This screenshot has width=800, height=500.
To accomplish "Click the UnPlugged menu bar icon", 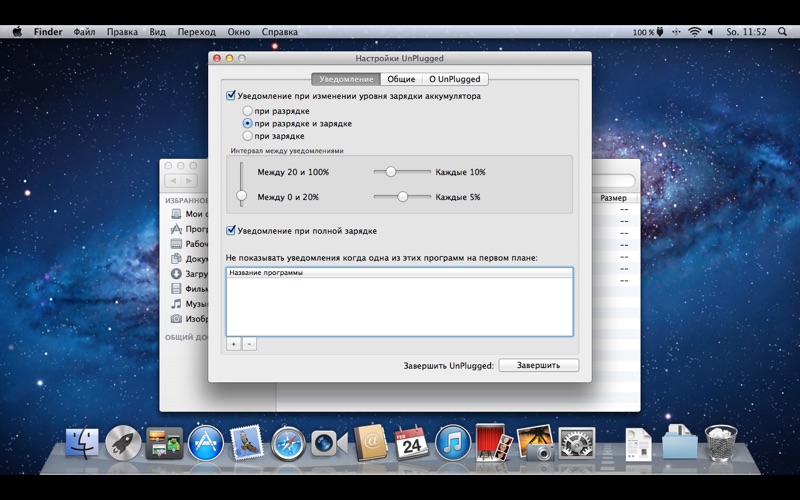I will coord(676,32).
